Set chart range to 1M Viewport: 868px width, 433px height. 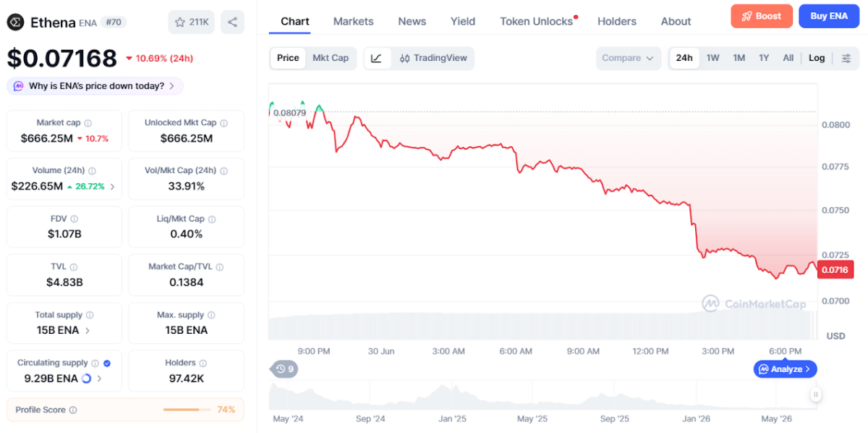(x=739, y=58)
